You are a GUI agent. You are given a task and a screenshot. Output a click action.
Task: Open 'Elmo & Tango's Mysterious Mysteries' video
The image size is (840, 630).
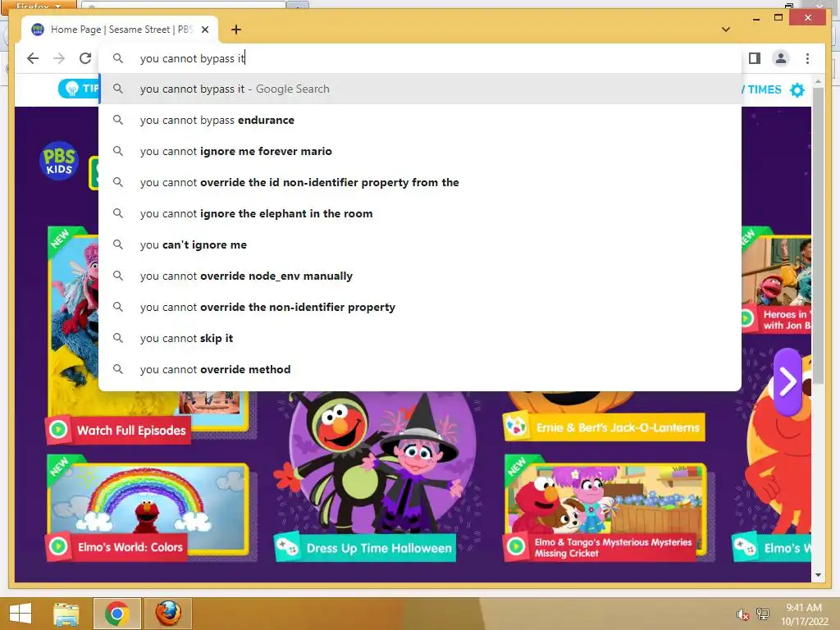point(600,547)
